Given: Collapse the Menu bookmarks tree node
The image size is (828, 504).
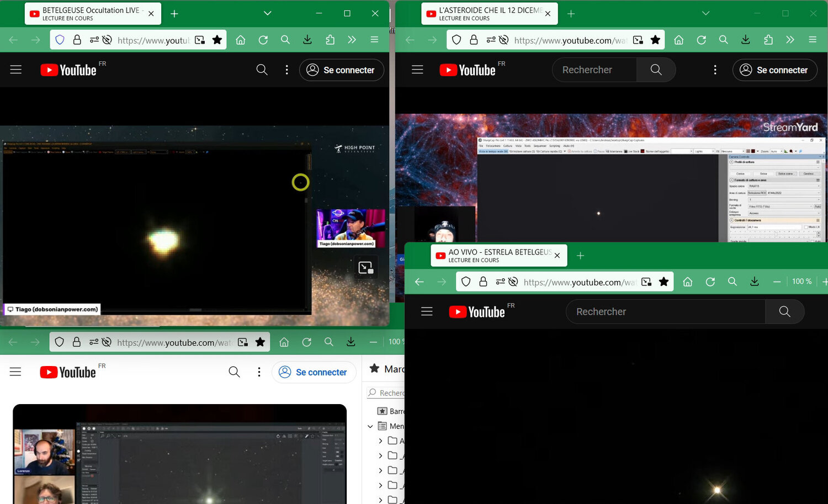Looking at the screenshot, I should (x=370, y=426).
